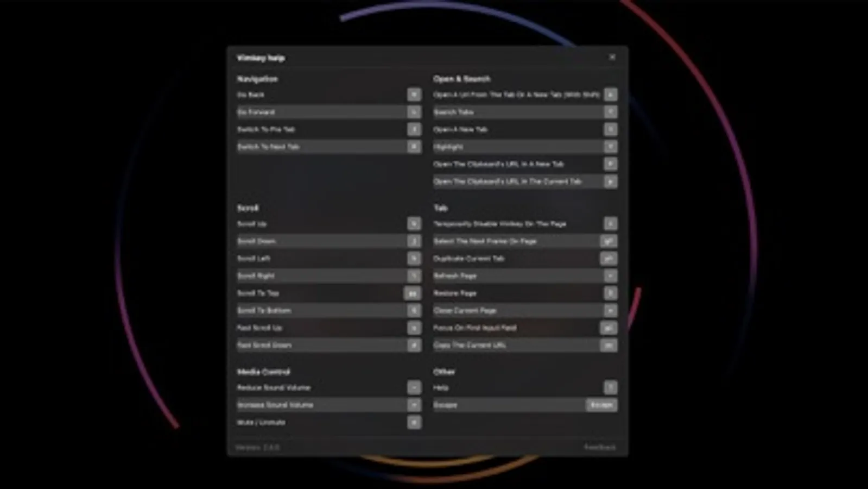Click key badge for Select The Next Frame

pos(608,241)
